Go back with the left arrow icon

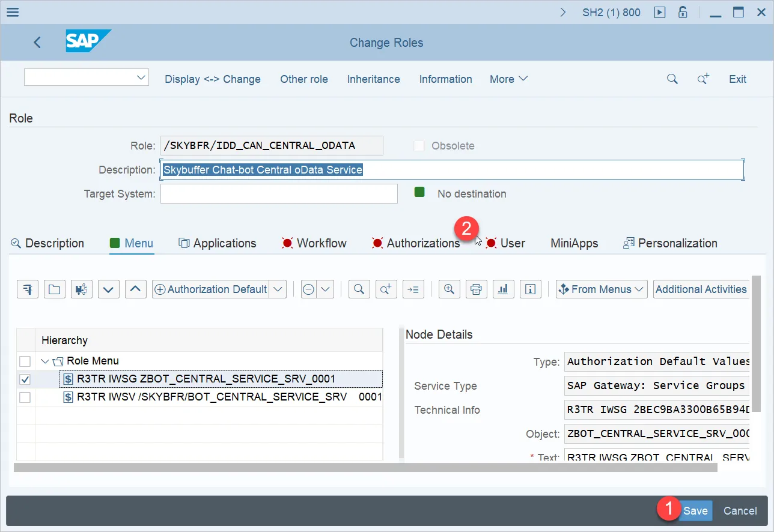[x=37, y=42]
